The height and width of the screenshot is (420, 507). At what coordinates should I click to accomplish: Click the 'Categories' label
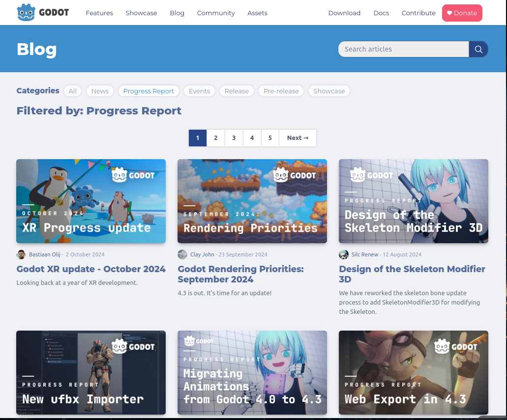pos(38,91)
